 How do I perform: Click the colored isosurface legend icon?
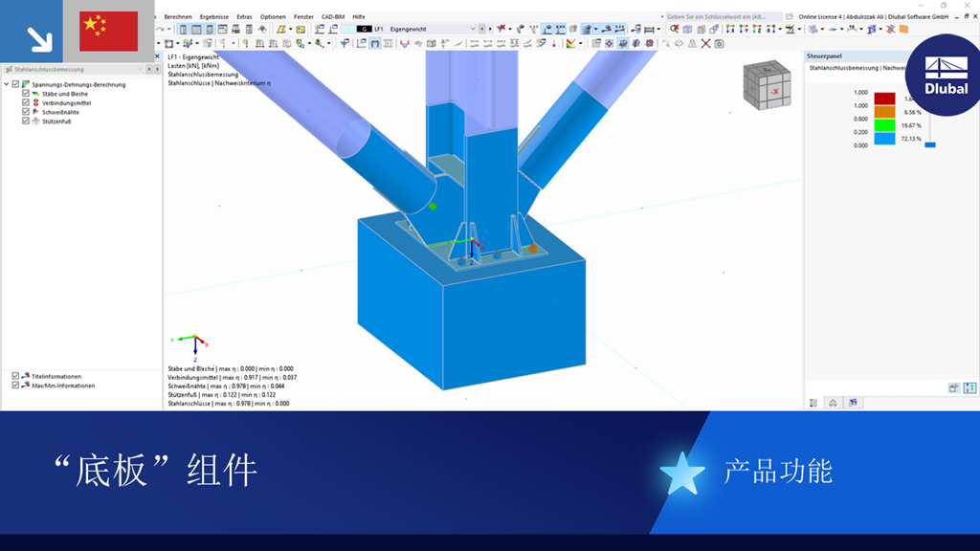click(x=570, y=43)
